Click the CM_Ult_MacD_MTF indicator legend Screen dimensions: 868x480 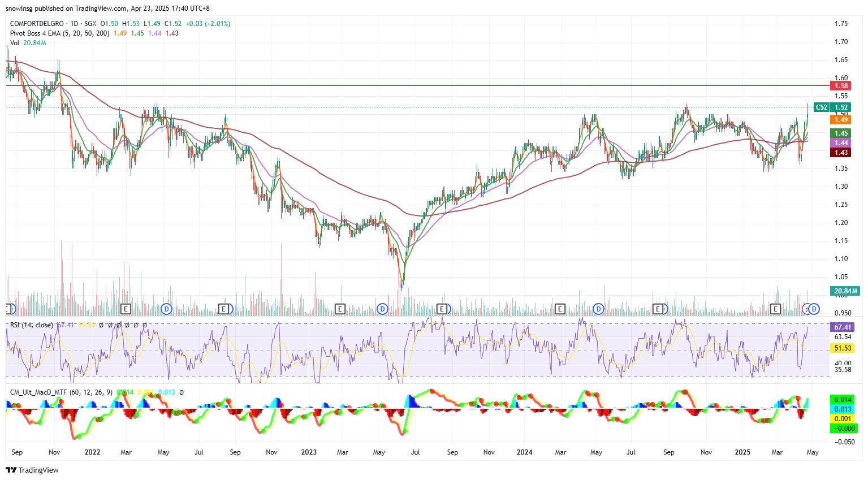point(62,392)
